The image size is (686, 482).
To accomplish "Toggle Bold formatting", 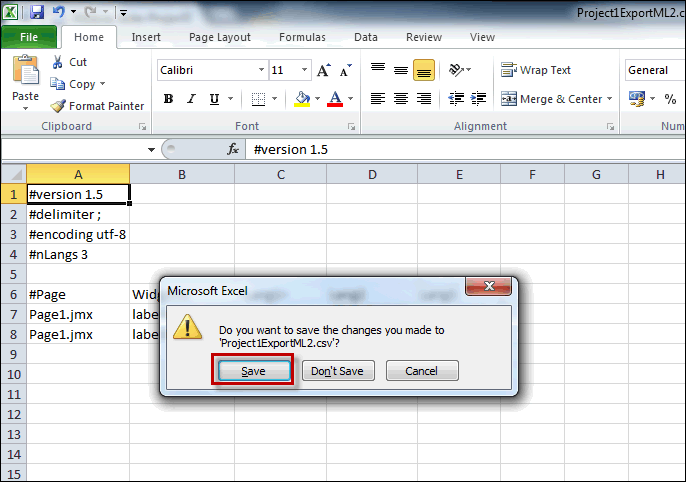I will point(168,99).
